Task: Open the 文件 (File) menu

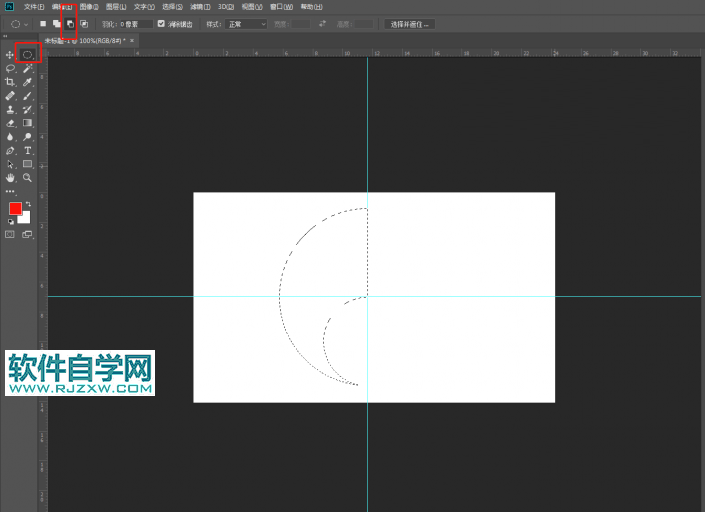Action: click(34, 6)
